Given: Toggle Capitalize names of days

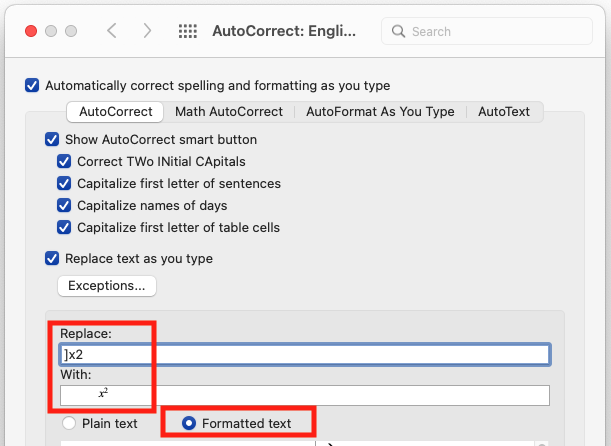Looking at the screenshot, I should pos(64,205).
